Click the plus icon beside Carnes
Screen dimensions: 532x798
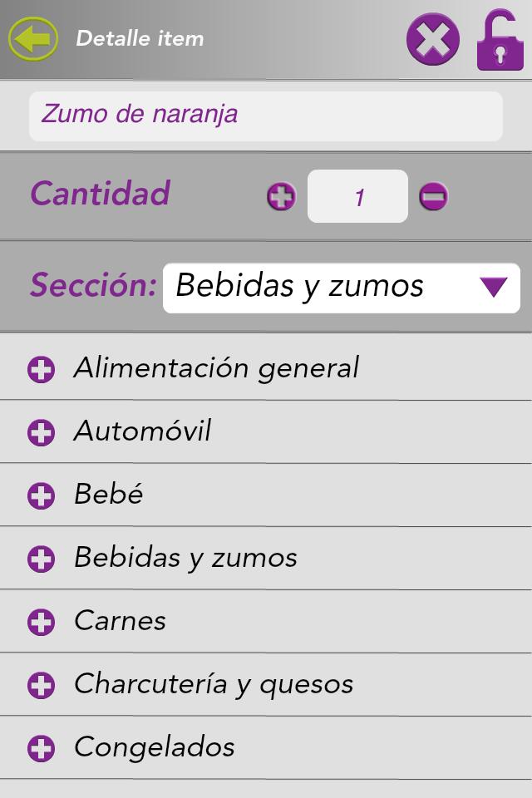point(41,622)
